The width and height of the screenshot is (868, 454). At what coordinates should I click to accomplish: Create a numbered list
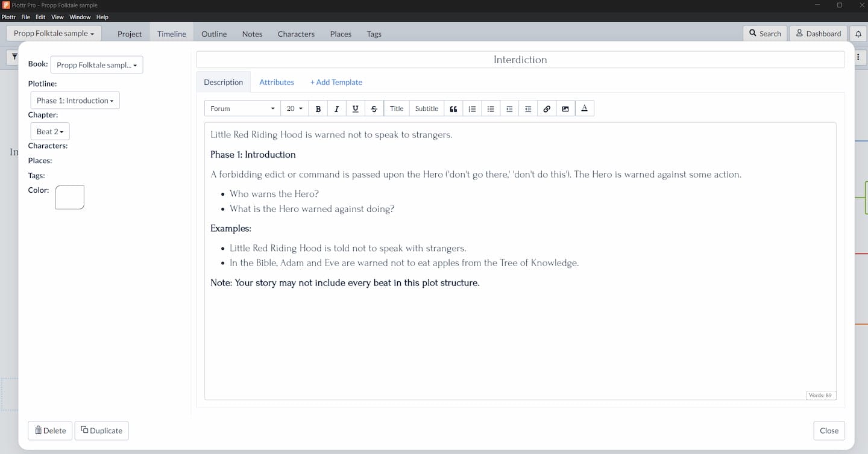[x=472, y=109]
